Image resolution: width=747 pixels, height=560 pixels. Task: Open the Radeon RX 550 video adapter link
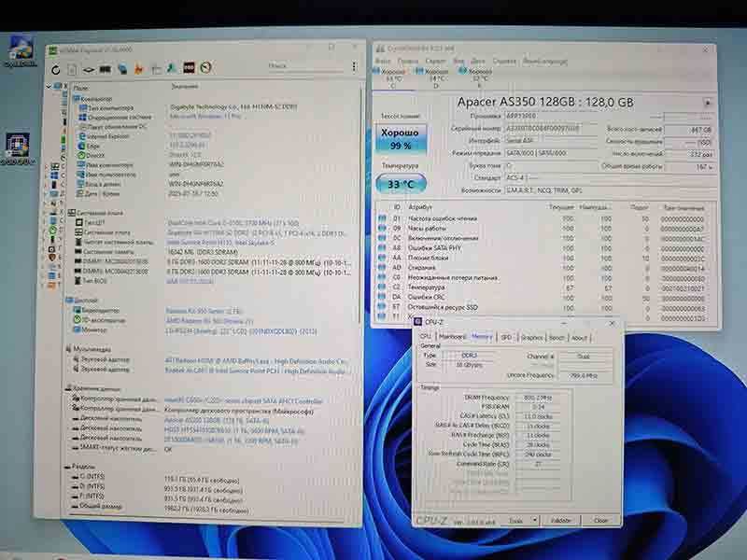[204, 311]
